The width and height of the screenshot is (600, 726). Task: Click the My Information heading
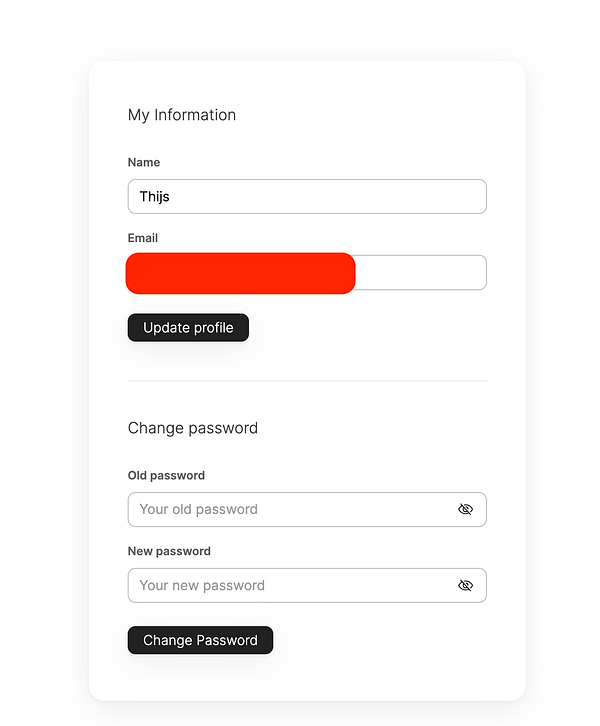click(x=182, y=115)
